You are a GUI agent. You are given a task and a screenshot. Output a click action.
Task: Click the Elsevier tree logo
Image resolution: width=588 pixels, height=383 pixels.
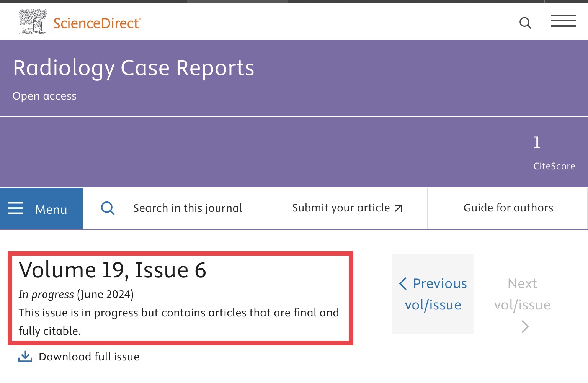[x=33, y=21]
